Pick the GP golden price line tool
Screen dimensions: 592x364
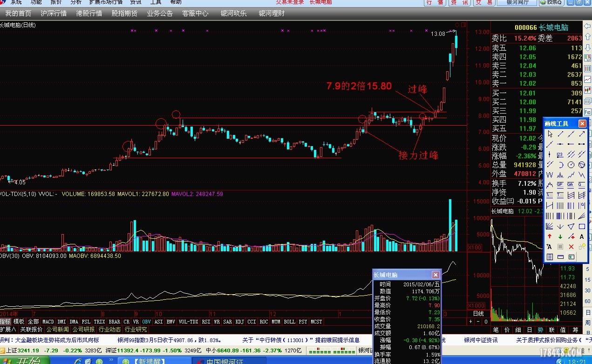pyautogui.click(x=561, y=185)
